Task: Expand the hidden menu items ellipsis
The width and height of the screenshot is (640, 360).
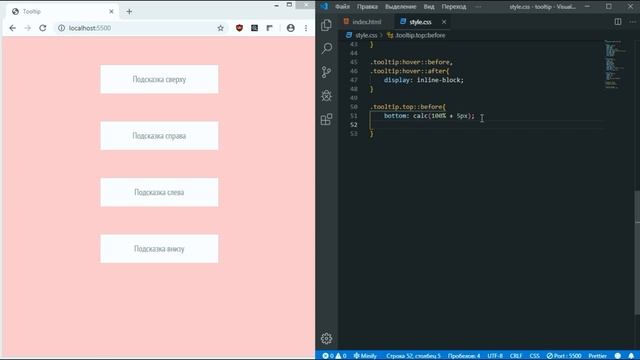Action: tap(478, 7)
